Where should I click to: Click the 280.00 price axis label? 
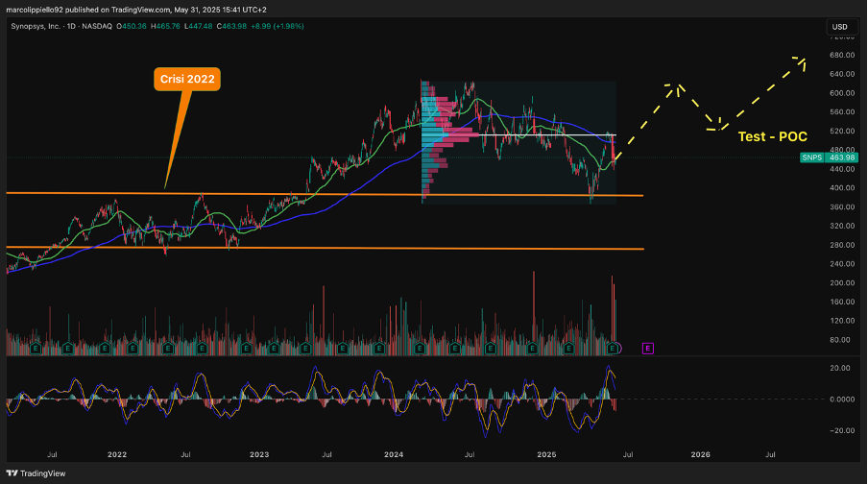(842, 245)
